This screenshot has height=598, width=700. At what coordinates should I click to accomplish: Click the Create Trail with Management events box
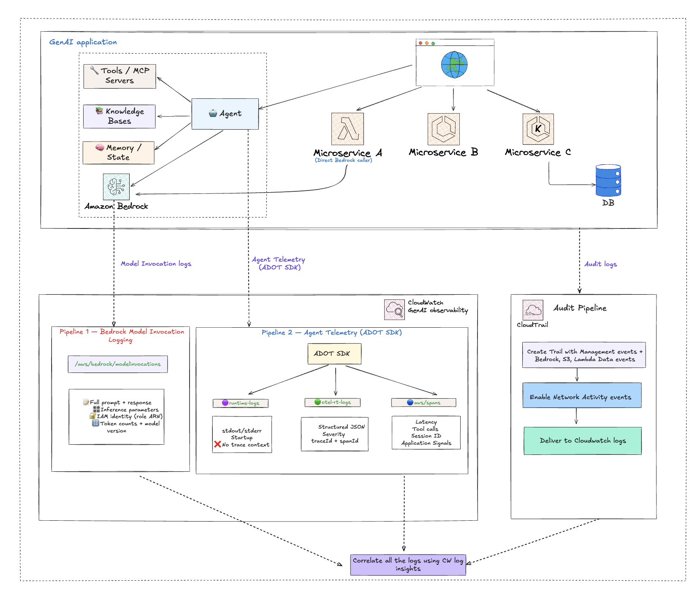584,355
